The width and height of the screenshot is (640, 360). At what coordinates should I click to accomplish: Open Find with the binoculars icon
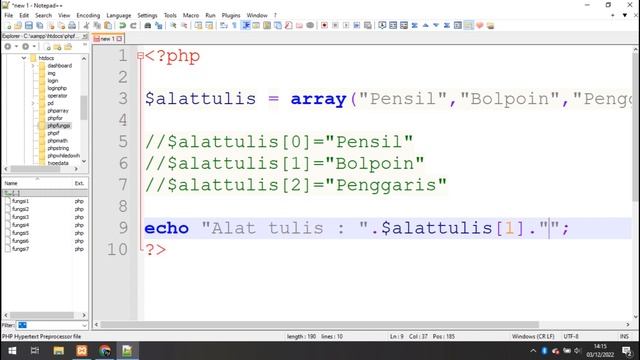(x=148, y=26)
